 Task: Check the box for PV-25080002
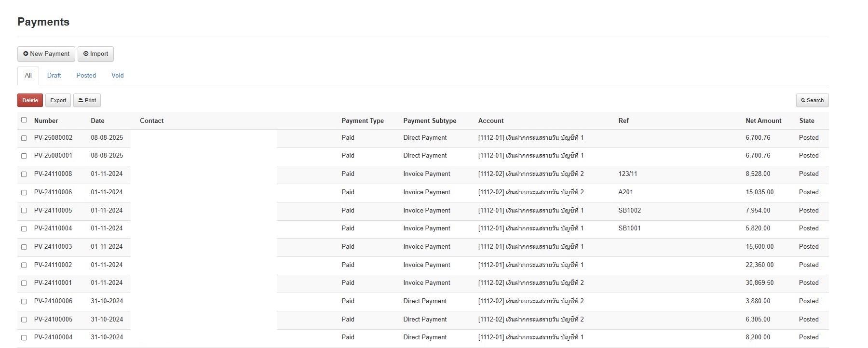24,138
